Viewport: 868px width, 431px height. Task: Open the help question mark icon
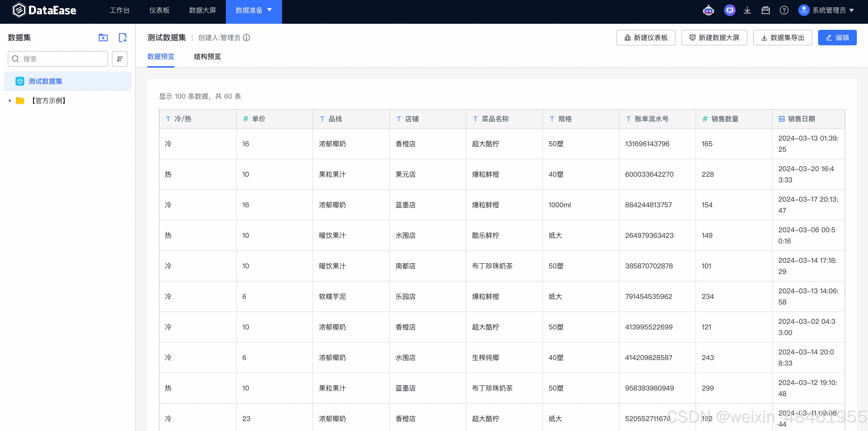tap(784, 10)
